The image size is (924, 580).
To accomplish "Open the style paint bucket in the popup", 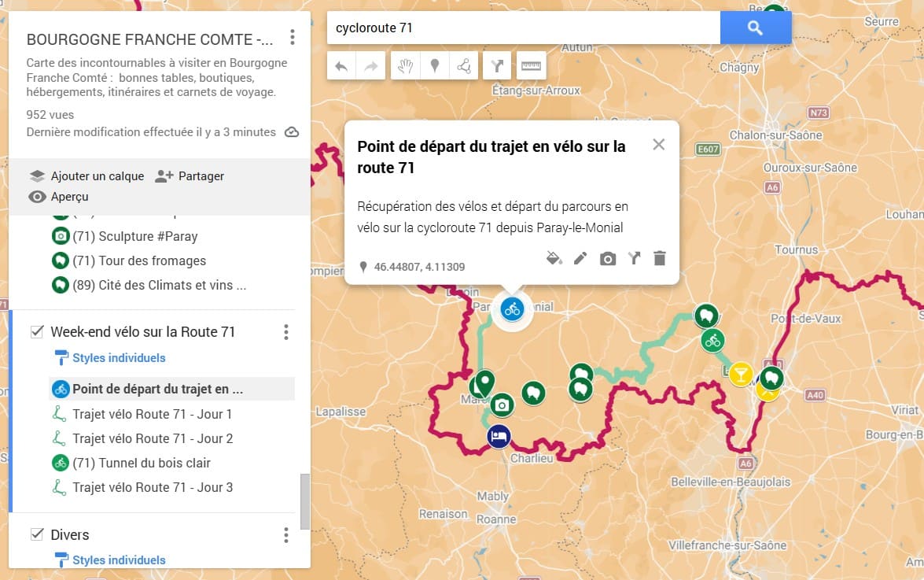I will pos(554,257).
